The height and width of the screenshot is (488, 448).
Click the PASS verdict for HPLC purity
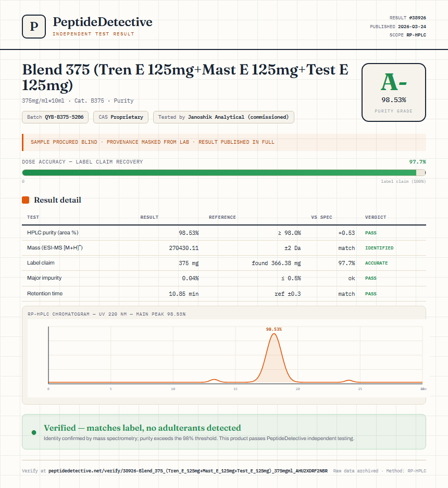pyautogui.click(x=371, y=233)
